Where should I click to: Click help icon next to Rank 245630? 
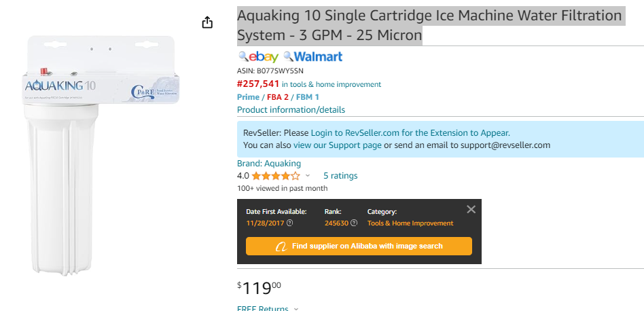point(354,223)
